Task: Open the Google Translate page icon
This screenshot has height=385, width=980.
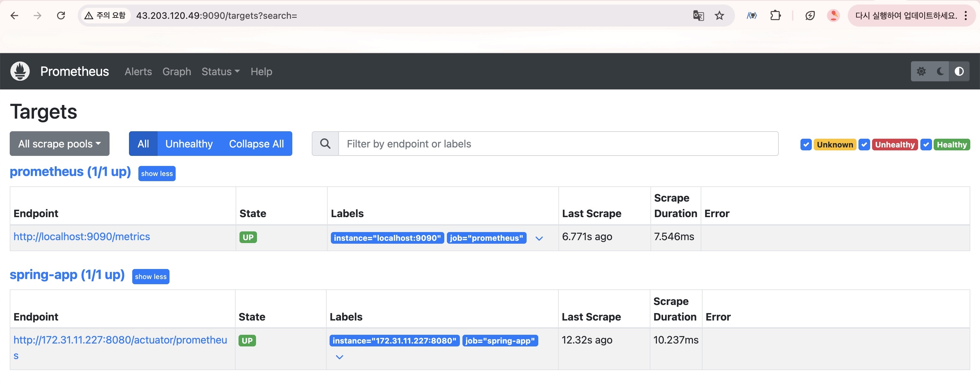Action: (x=698, y=16)
